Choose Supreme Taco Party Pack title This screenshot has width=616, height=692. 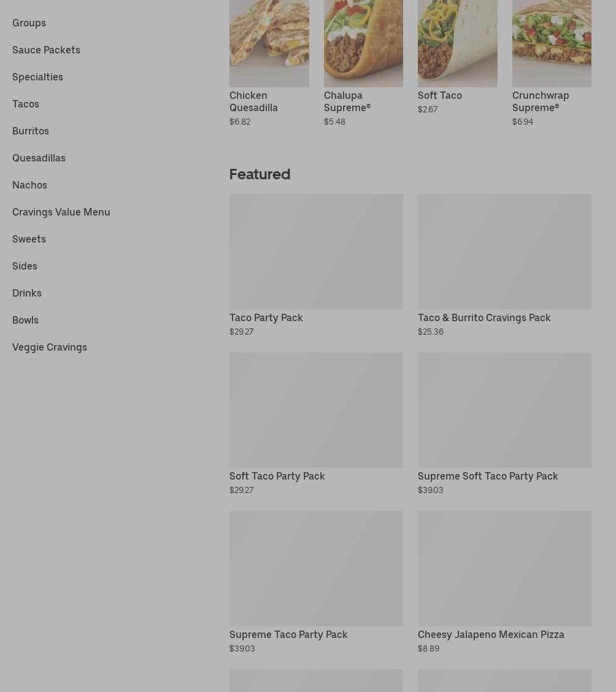click(x=288, y=635)
